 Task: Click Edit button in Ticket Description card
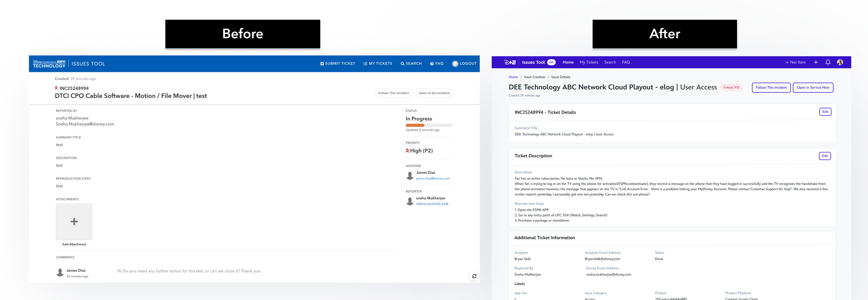(x=825, y=156)
